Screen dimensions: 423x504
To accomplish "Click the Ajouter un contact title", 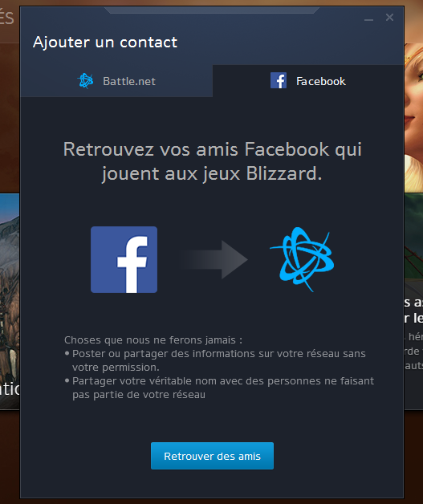I will [x=105, y=43].
